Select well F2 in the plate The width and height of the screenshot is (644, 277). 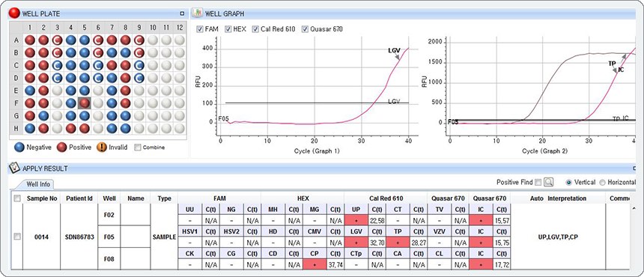[x=43, y=103]
